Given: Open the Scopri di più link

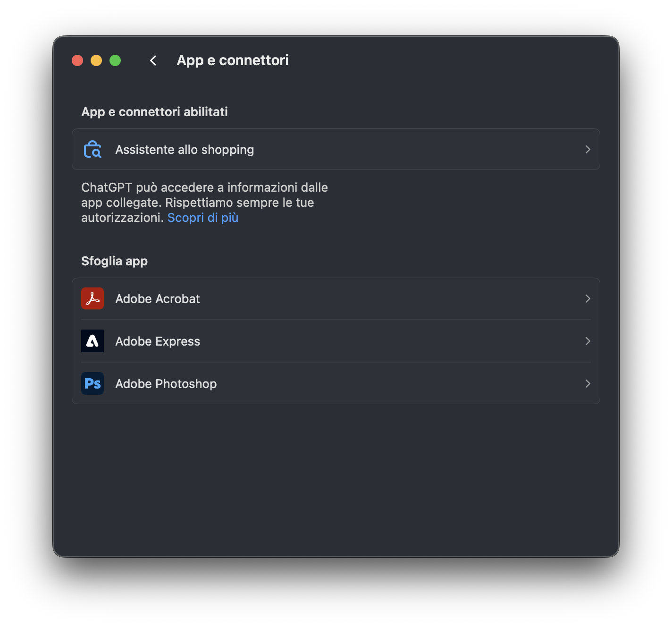Looking at the screenshot, I should coord(203,218).
